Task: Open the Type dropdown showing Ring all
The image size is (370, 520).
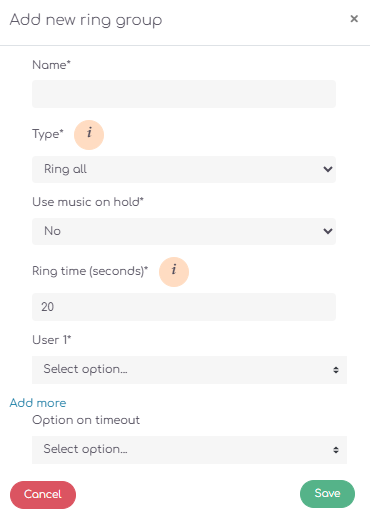Action: tap(184, 169)
